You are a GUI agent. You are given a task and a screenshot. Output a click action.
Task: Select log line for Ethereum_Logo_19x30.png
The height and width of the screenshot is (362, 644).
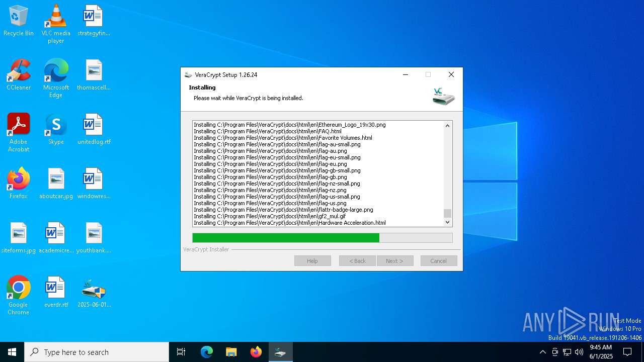coord(290,125)
